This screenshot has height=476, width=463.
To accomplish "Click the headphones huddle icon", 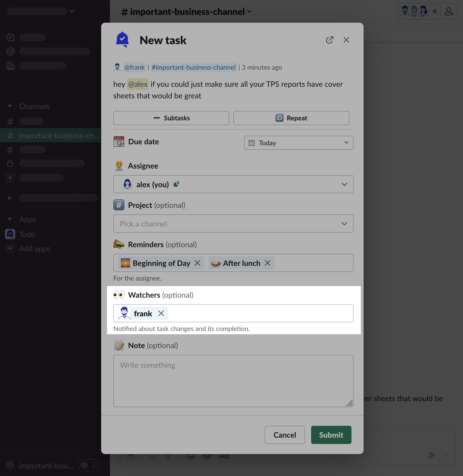I will (x=95, y=465).
